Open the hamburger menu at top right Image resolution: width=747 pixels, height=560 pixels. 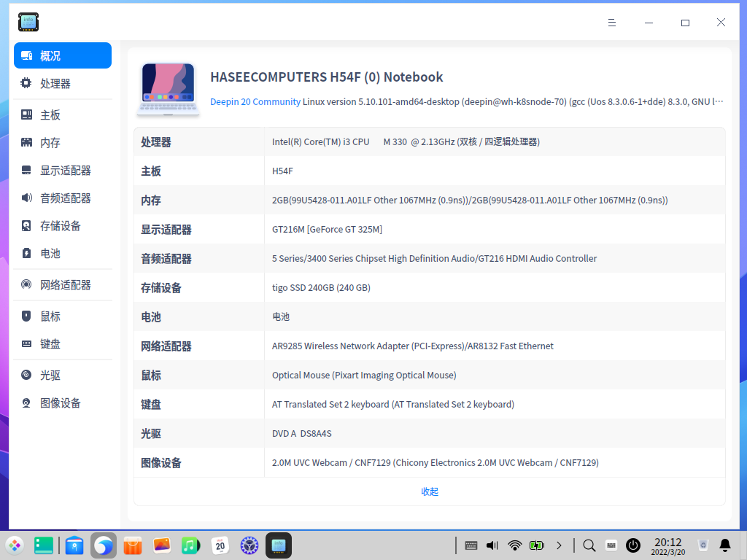tap(611, 23)
